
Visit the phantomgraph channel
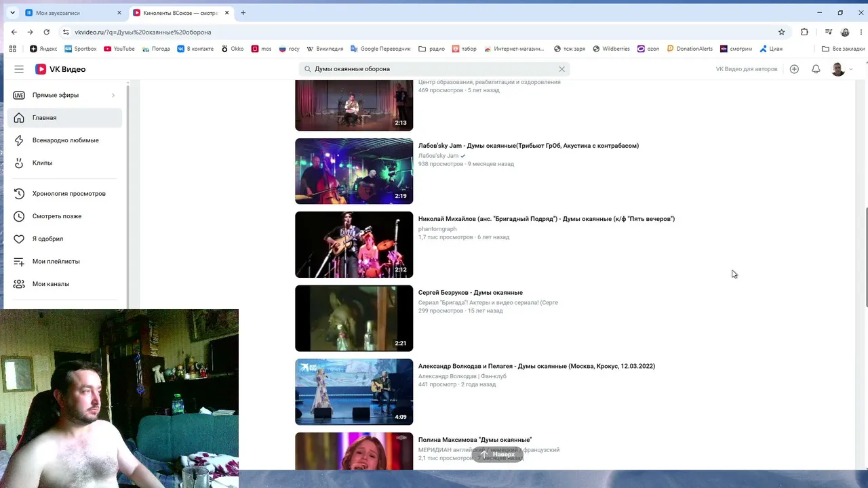click(x=437, y=229)
